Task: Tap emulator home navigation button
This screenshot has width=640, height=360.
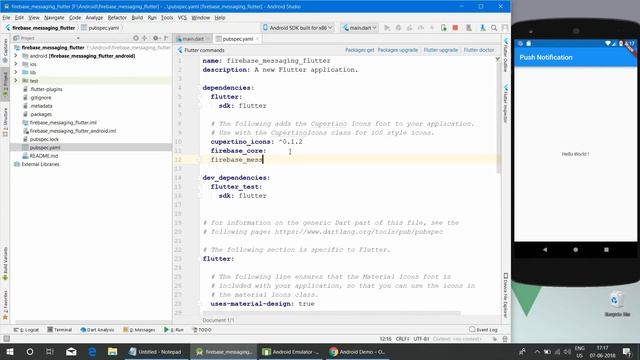Action: 576,249
